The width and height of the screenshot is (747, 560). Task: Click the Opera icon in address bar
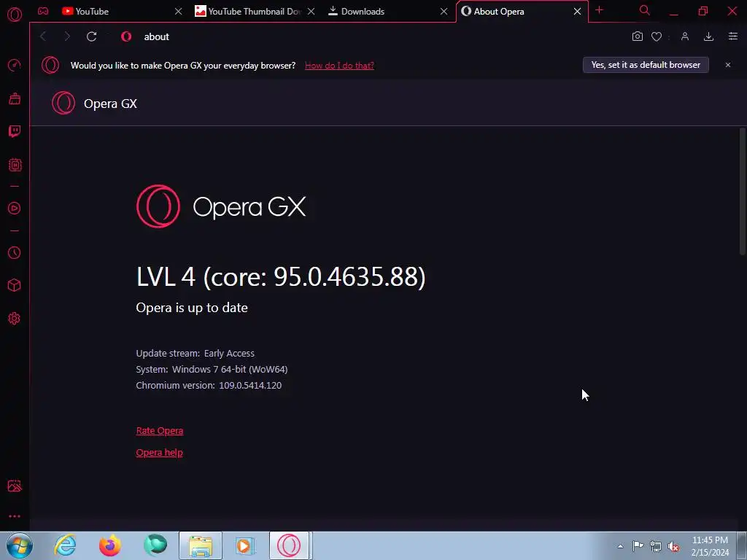(126, 36)
